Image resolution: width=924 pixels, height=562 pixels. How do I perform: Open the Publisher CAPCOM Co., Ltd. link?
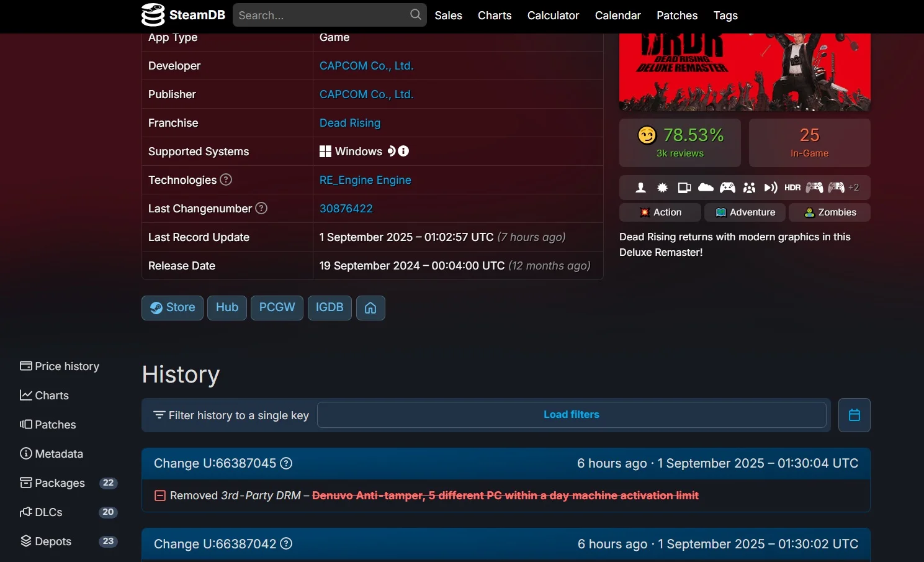[x=366, y=94]
